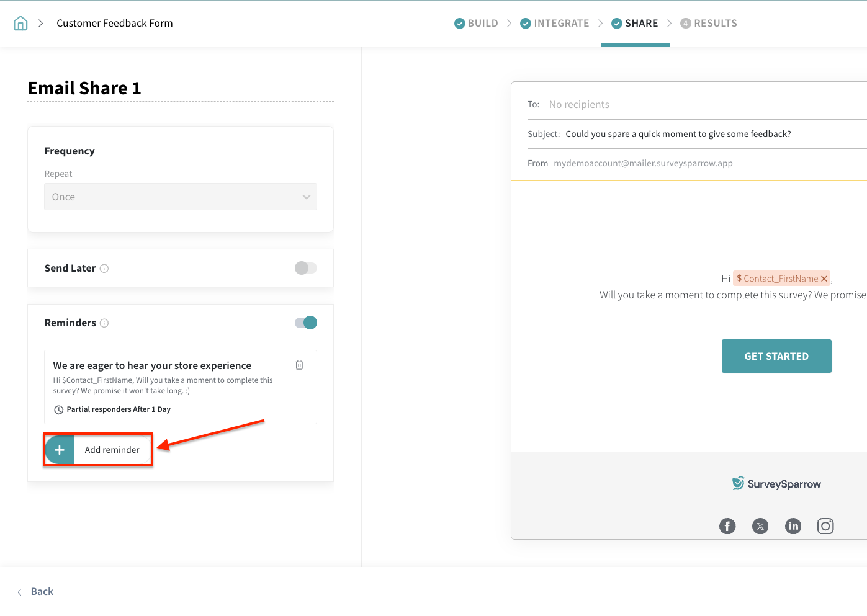Open the RESULTS step tab

[709, 24]
